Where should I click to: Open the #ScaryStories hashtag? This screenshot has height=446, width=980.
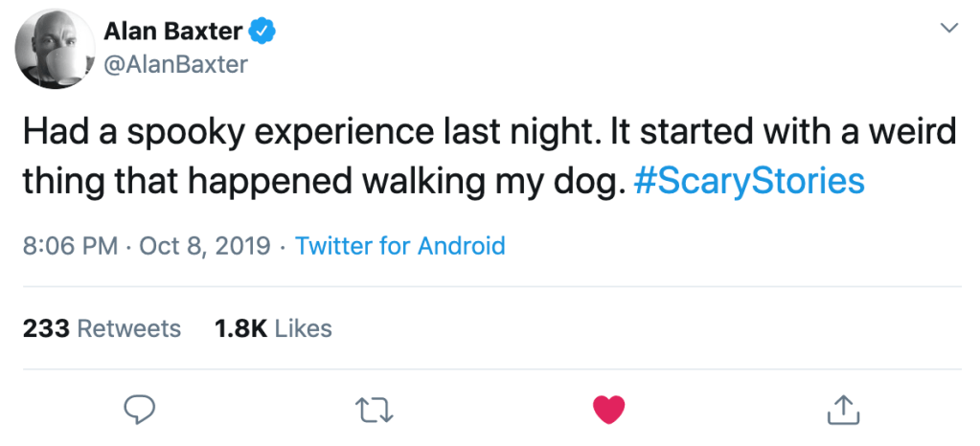[749, 181]
